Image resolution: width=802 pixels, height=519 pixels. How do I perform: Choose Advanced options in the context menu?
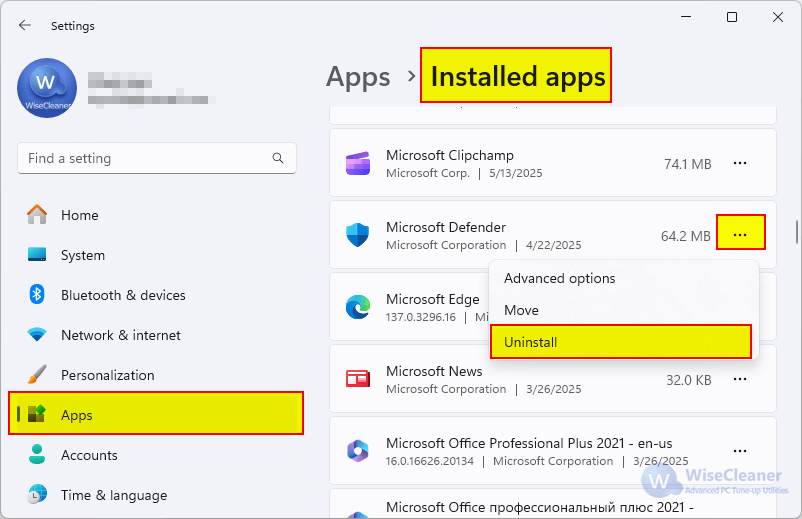623,279
